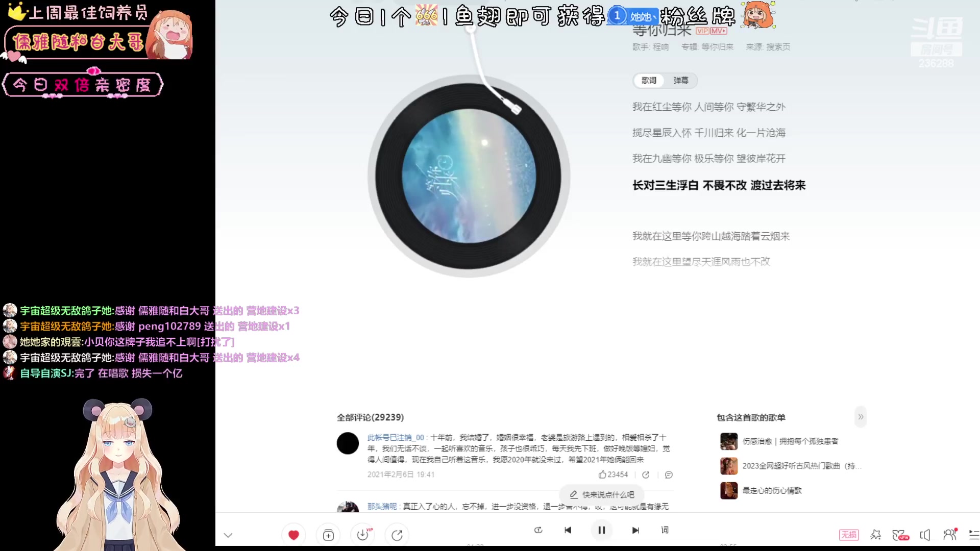Share the first comment
The width and height of the screenshot is (980, 551).
tap(646, 474)
